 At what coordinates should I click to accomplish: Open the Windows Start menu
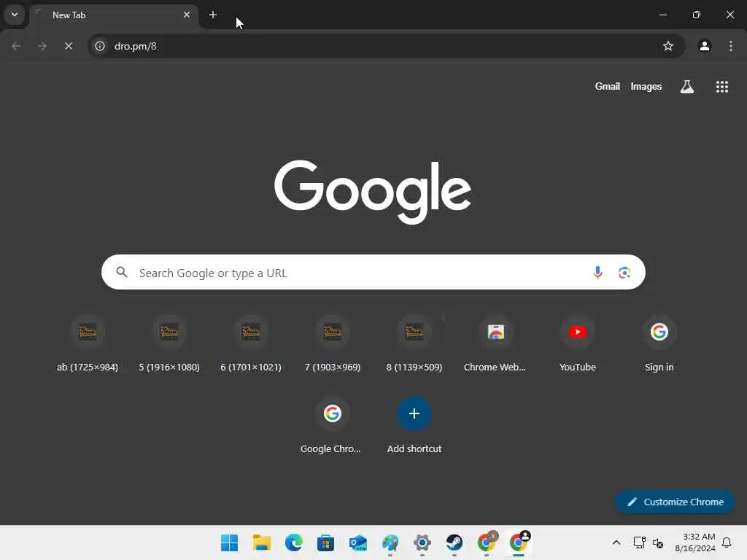229,542
